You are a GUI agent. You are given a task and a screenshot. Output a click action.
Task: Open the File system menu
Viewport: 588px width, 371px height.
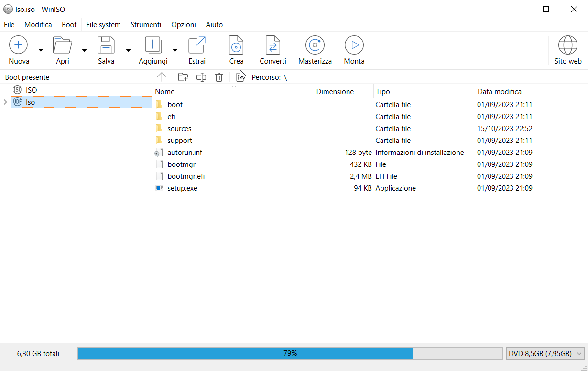click(103, 25)
